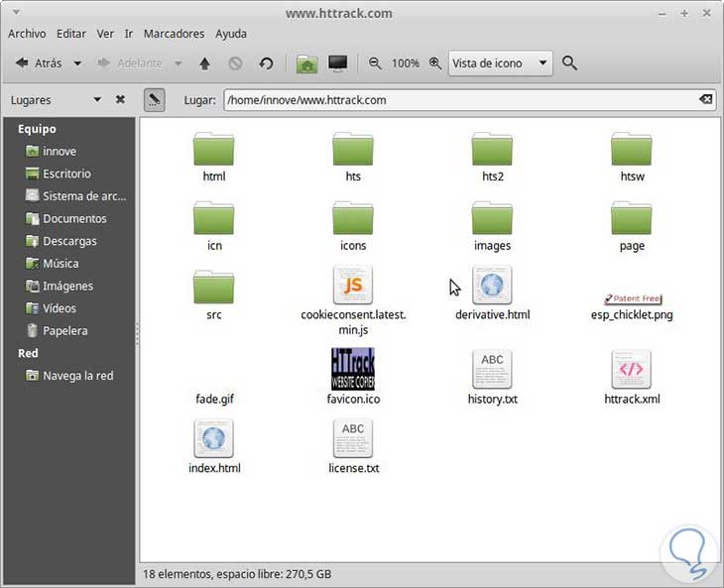Viewport: 724px width, 588px height.
Task: Select Imágenes in the sidebar
Action: [69, 286]
